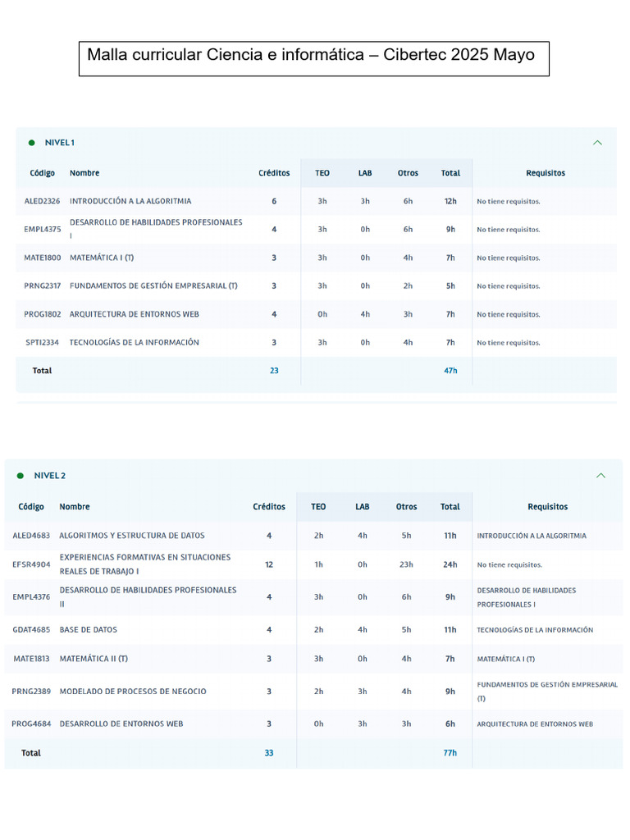
Task: Click the Nivel 1 total credits value 23
Action: [x=274, y=371]
